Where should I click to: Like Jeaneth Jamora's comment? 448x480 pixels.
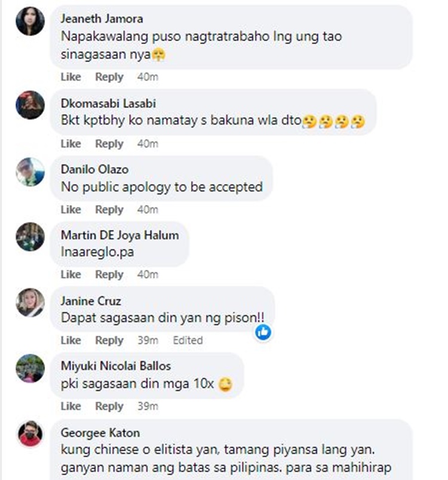coord(70,77)
